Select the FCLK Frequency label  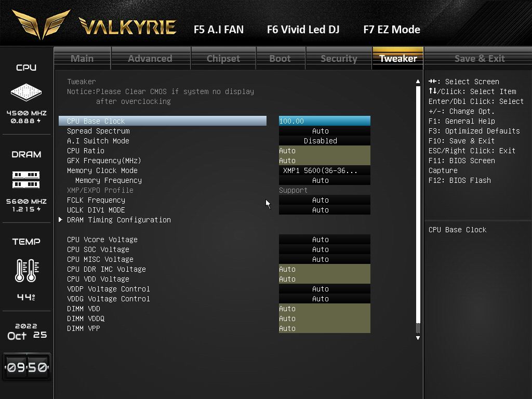96,200
